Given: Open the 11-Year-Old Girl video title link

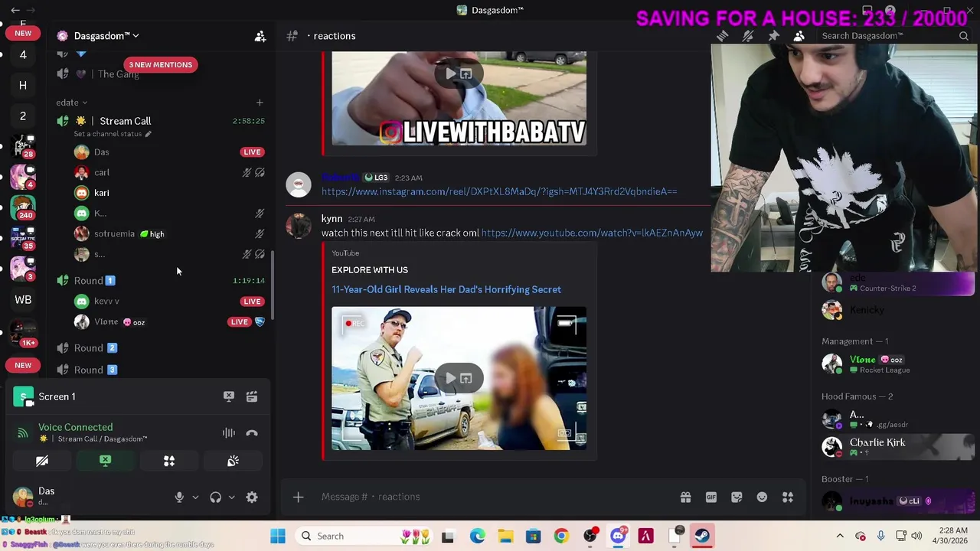Looking at the screenshot, I should tap(446, 289).
